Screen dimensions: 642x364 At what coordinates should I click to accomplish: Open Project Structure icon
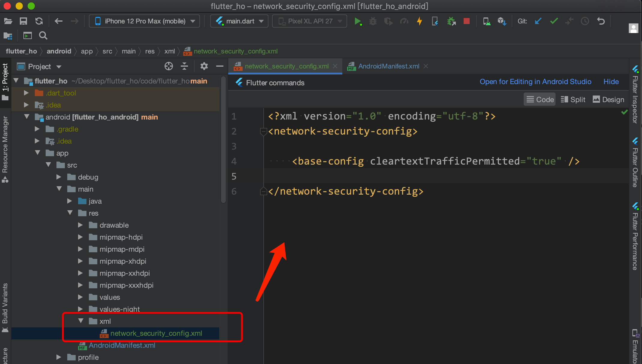pyautogui.click(x=8, y=36)
